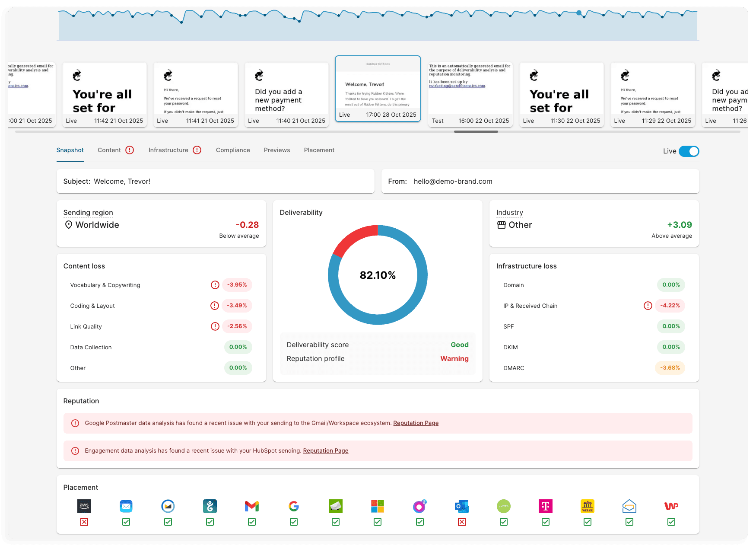
Task: Open the Industry selector
Action: click(520, 225)
